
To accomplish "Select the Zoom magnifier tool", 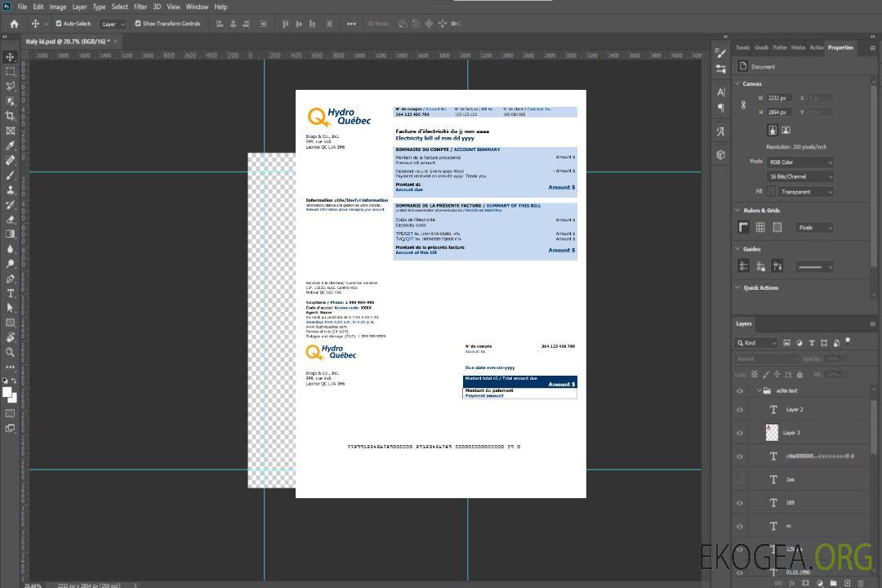I will pyautogui.click(x=10, y=352).
